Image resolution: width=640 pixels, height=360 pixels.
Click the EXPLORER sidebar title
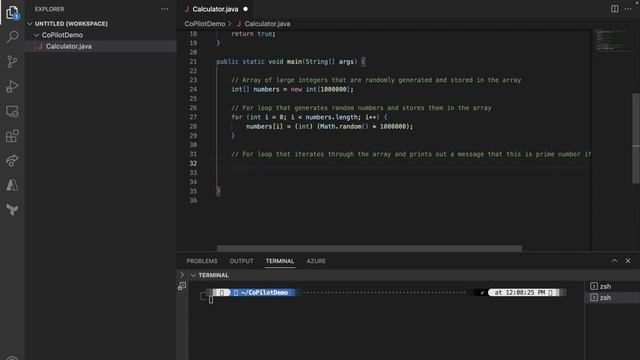[49, 9]
